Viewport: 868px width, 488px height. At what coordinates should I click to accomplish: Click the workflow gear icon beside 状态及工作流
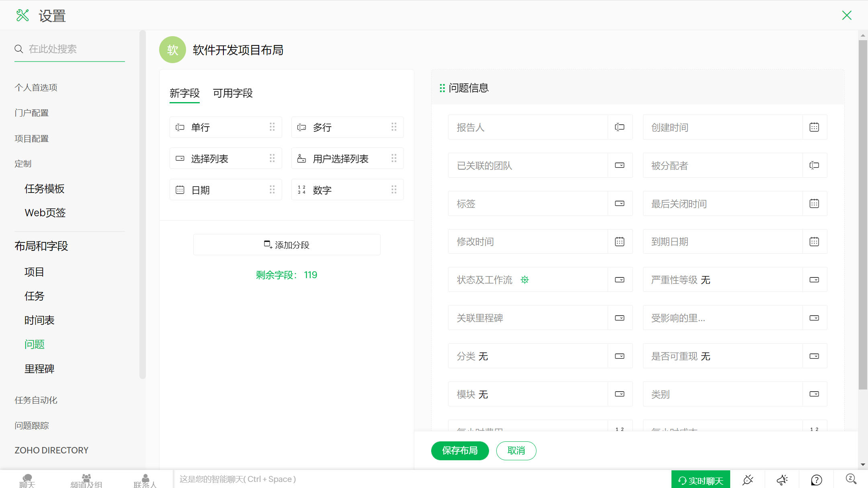524,280
